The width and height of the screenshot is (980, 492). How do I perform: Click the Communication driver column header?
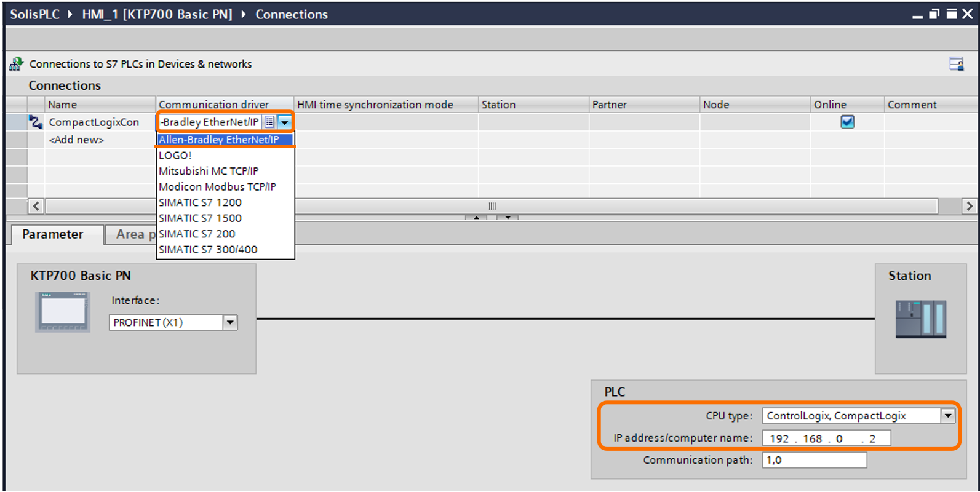click(225, 105)
